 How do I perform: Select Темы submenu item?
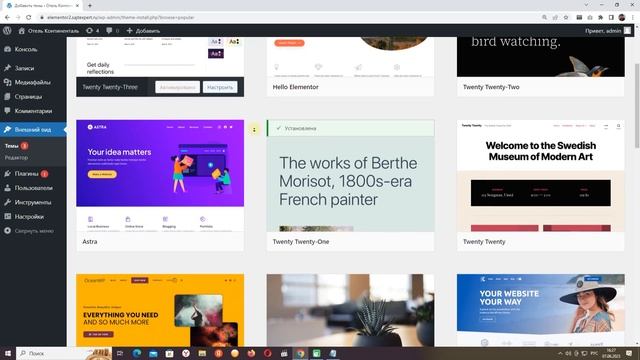(11, 146)
